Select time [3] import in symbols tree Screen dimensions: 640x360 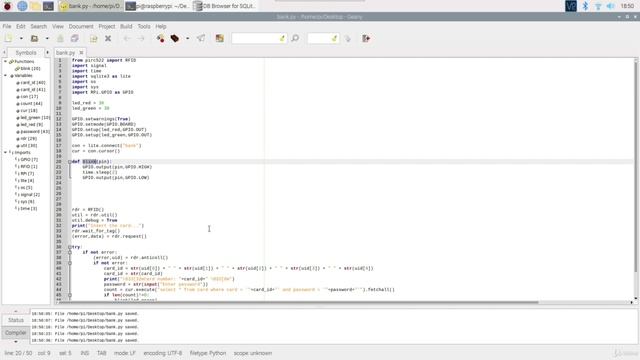point(29,209)
